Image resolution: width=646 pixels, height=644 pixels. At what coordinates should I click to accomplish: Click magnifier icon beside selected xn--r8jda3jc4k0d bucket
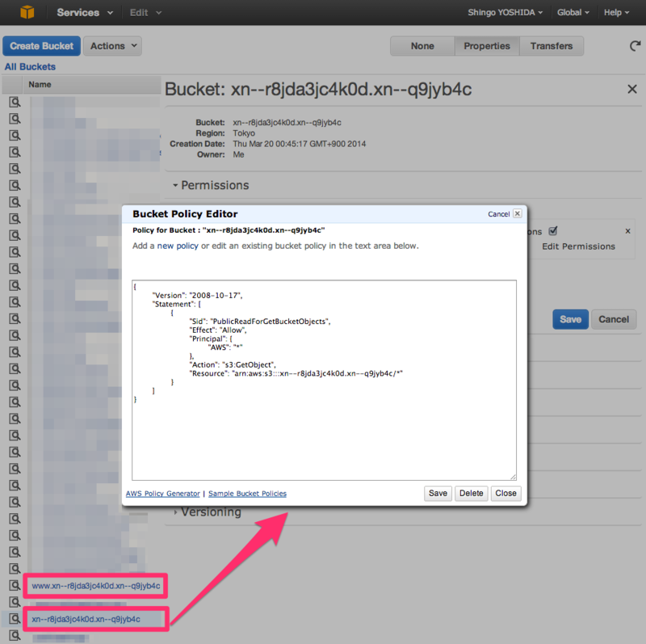pyautogui.click(x=15, y=619)
